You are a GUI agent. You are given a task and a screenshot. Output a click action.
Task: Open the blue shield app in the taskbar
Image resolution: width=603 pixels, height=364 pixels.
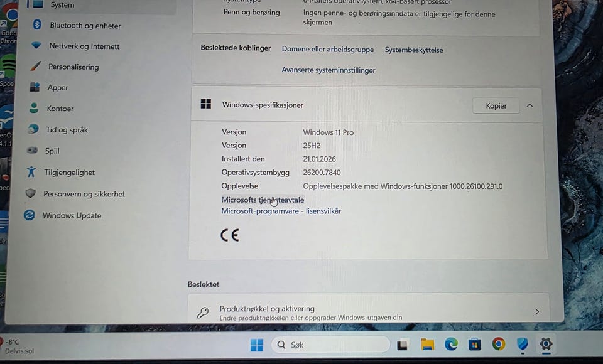click(522, 345)
